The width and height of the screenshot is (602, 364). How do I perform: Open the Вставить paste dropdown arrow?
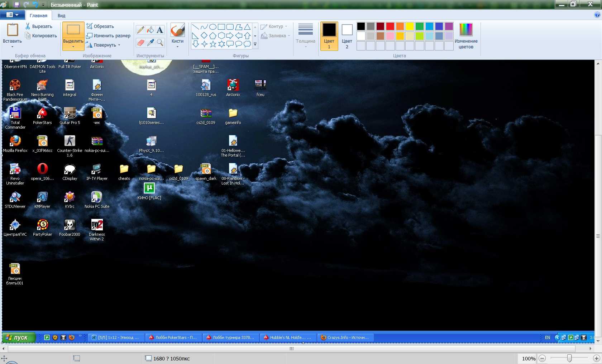pos(12,47)
